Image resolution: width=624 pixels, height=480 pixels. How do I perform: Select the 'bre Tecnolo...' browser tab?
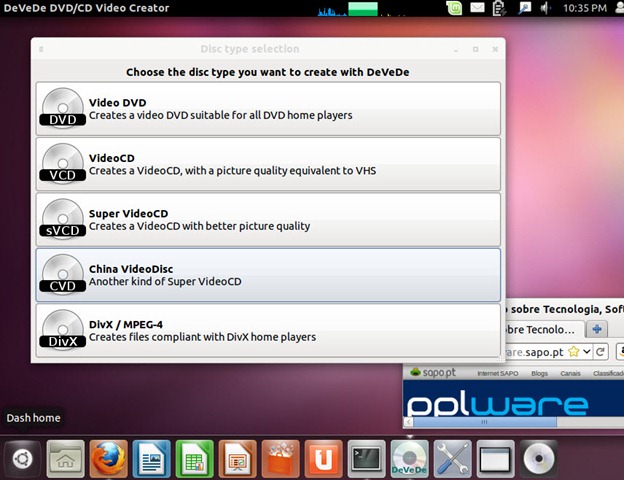(544, 330)
